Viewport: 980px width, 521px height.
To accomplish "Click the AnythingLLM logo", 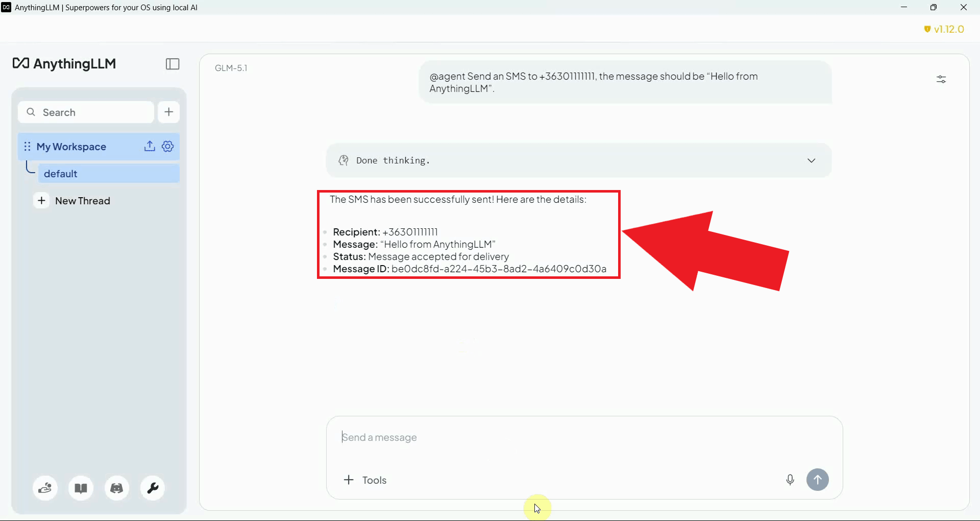I will tap(64, 63).
